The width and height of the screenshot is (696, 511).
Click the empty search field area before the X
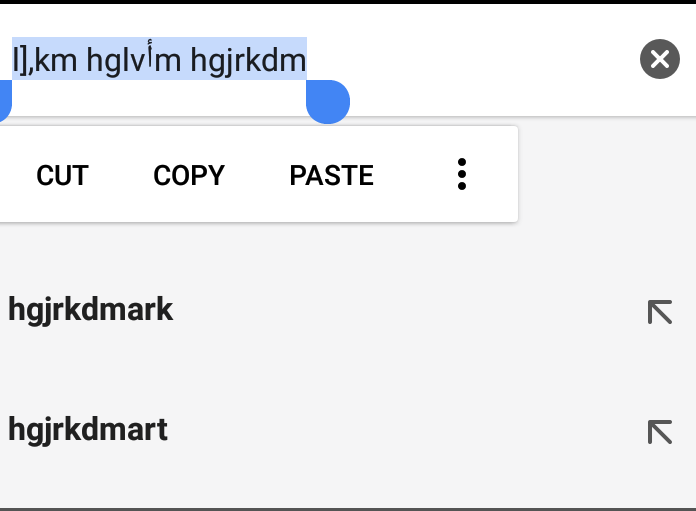(x=480, y=60)
